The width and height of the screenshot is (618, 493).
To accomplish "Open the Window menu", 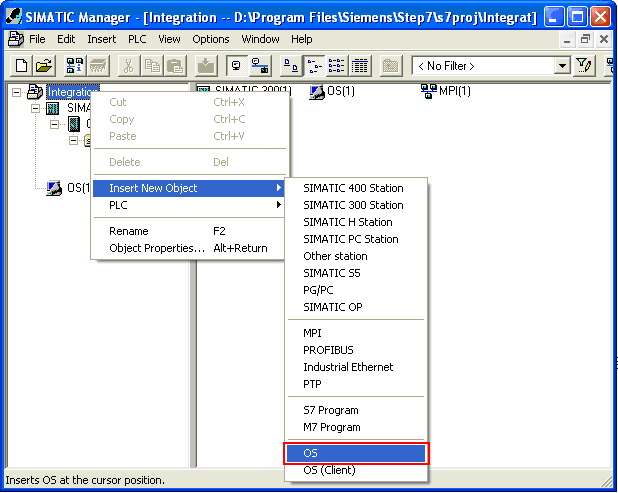I will click(260, 39).
